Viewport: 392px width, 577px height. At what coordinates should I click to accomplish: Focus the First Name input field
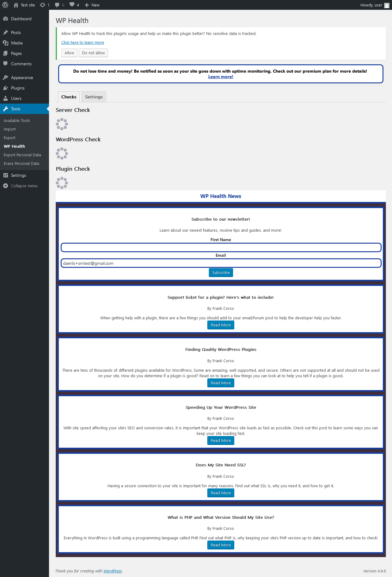221,247
